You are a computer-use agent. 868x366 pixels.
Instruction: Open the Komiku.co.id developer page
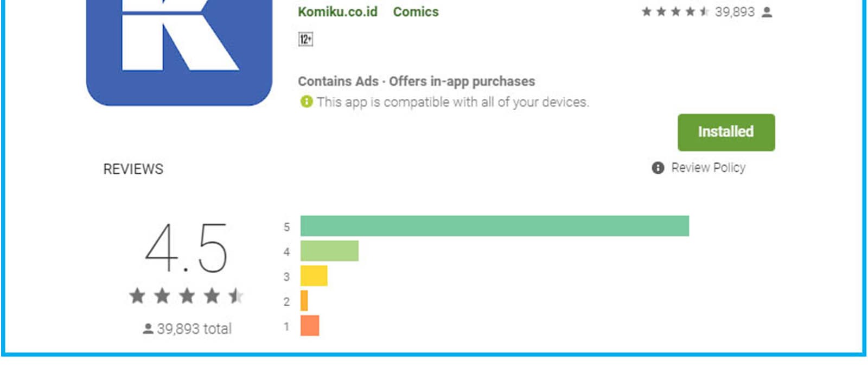coord(337,12)
